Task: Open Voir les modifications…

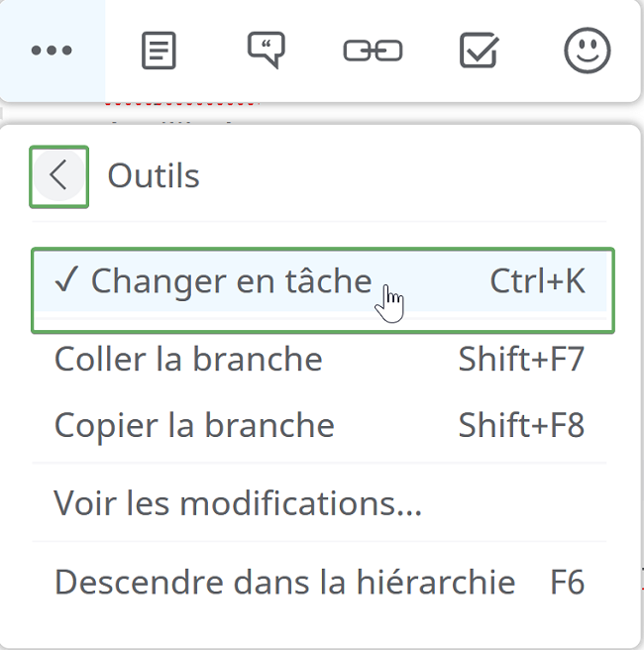Action: [319, 503]
